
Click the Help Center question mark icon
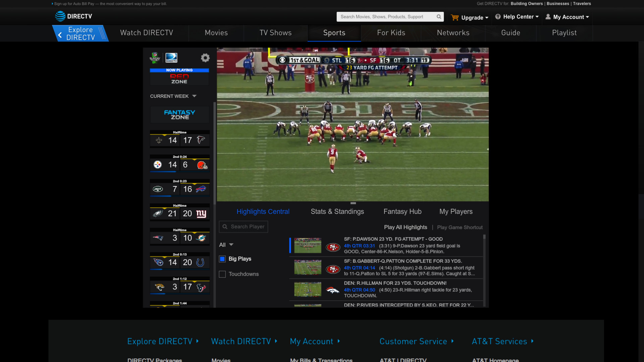[498, 17]
